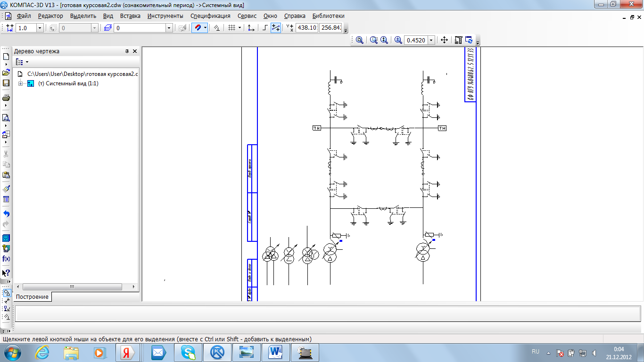Switch to the Построение tab
The width and height of the screenshot is (644, 362).
click(32, 297)
